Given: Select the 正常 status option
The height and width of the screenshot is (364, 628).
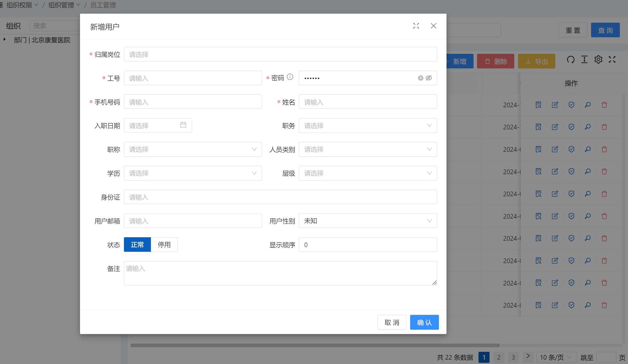Looking at the screenshot, I should point(137,245).
